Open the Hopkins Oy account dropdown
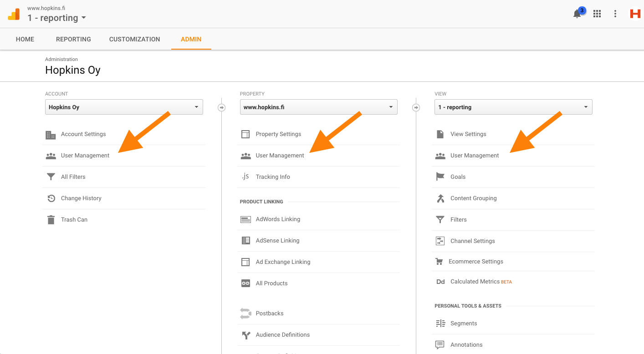 pyautogui.click(x=124, y=107)
